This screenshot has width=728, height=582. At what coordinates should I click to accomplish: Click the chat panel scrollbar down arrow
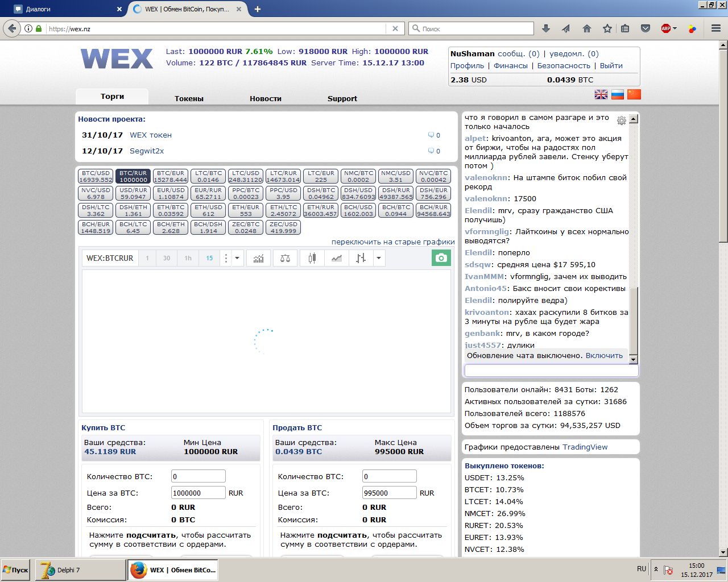point(634,359)
